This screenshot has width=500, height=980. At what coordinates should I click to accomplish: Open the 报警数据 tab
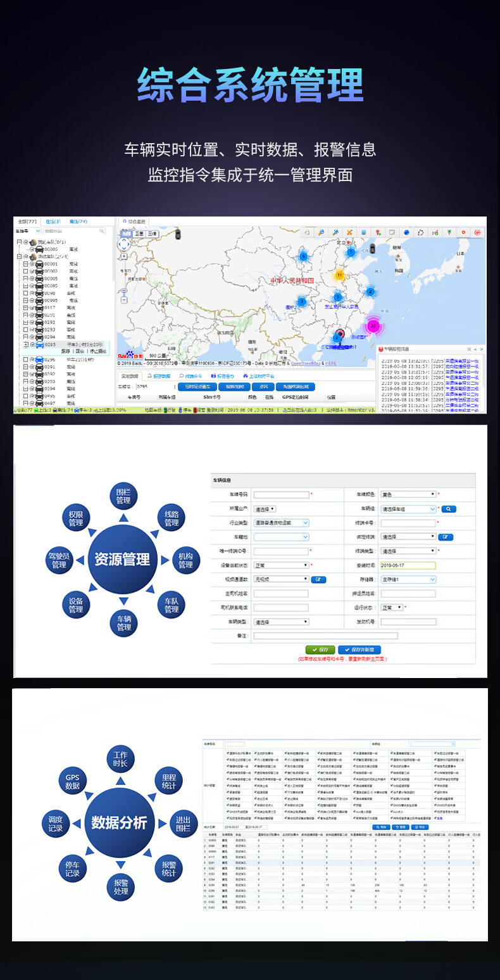pyautogui.click(x=159, y=376)
